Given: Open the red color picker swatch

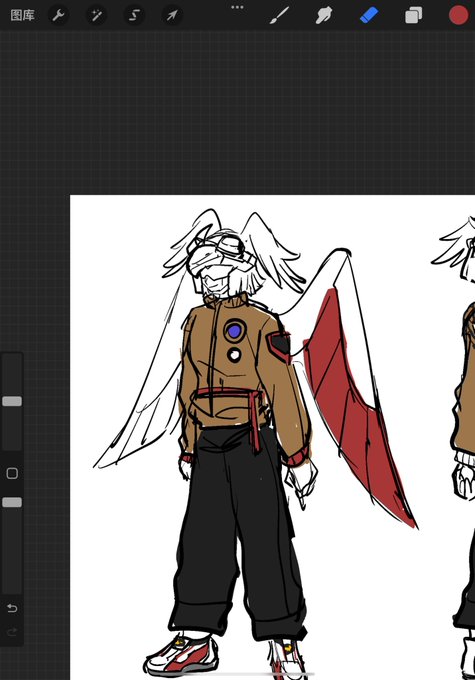Looking at the screenshot, I should [x=458, y=15].
